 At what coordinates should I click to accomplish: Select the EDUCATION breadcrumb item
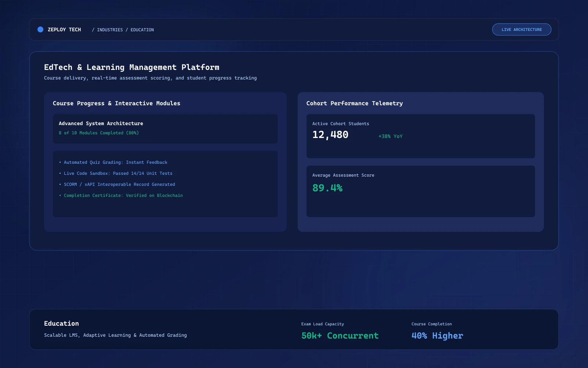click(x=142, y=30)
